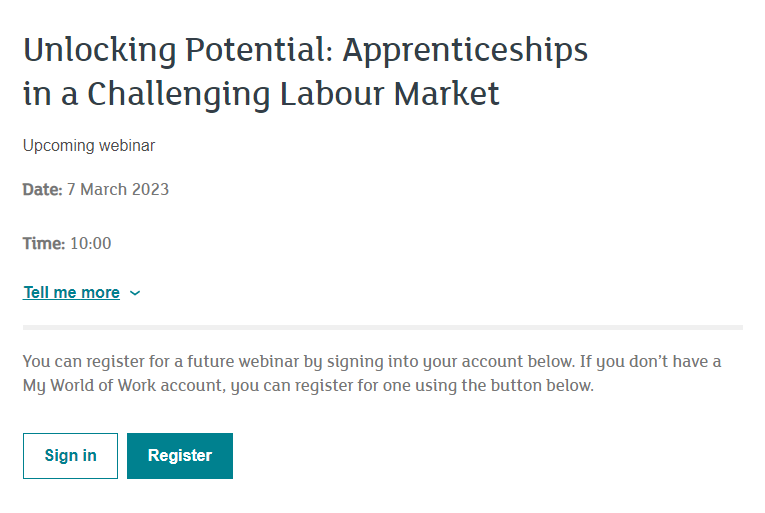Click the 7 March 2023 date text
765x513 pixels.
(118, 189)
